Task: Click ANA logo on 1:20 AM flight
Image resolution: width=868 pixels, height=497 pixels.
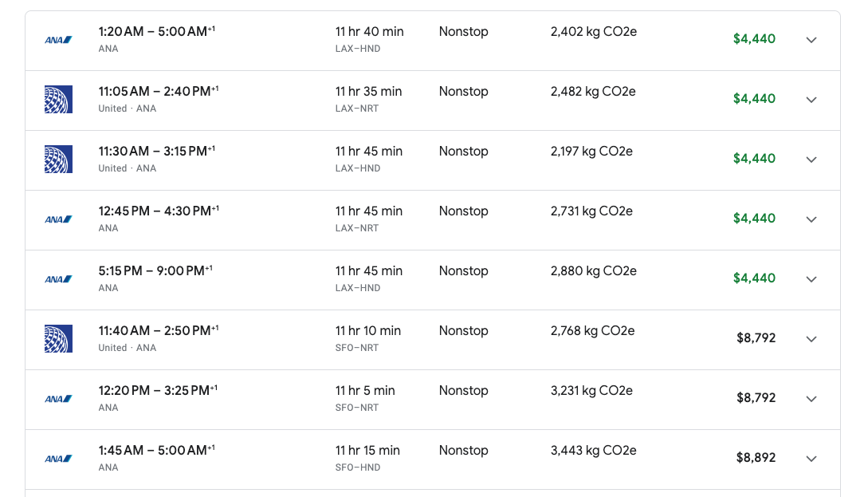Action: click(58, 40)
